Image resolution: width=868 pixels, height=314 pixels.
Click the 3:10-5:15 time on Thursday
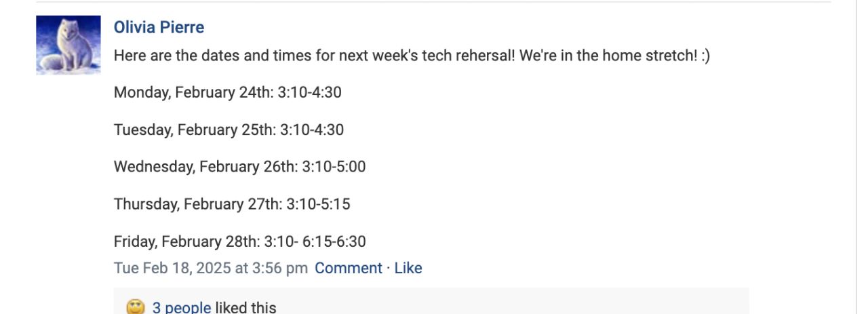[318, 204]
